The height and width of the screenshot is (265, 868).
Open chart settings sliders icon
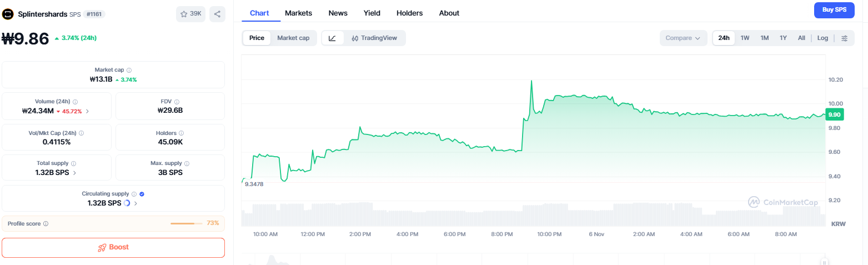point(844,38)
